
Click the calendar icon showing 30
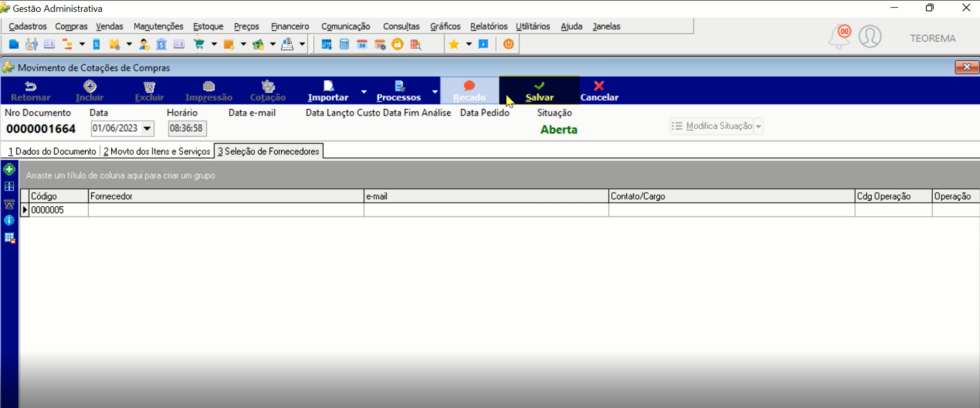coord(362,44)
